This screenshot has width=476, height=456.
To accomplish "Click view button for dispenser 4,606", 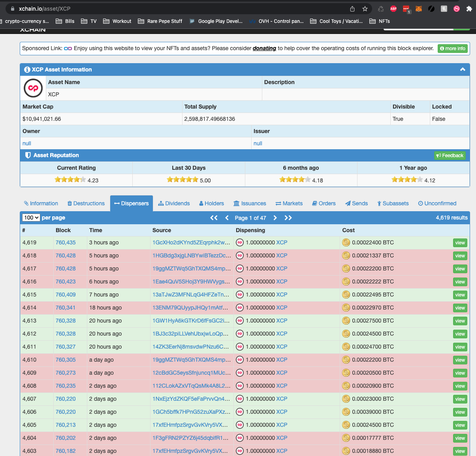I will coord(460,412).
